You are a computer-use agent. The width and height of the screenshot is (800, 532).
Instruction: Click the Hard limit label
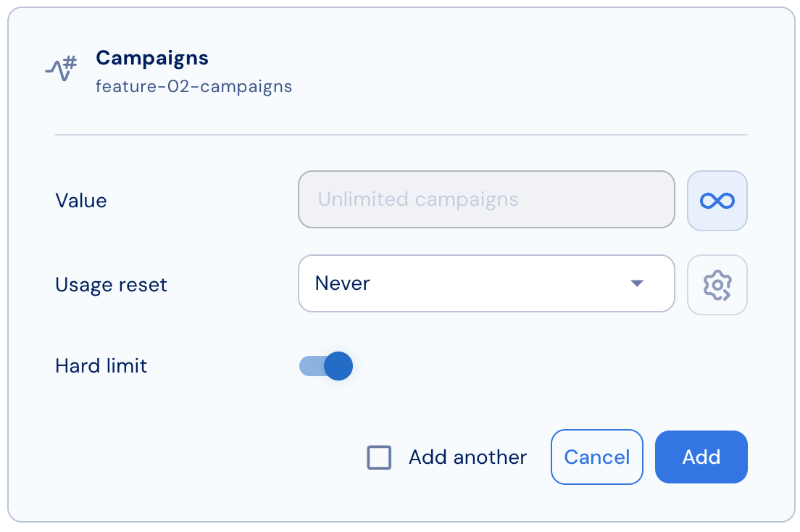101,366
